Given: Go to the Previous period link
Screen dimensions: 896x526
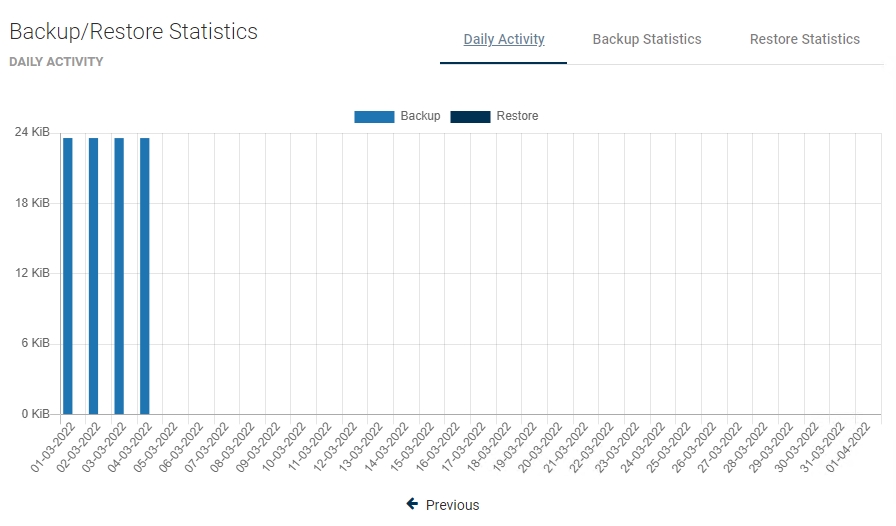Looking at the screenshot, I should [x=452, y=505].
